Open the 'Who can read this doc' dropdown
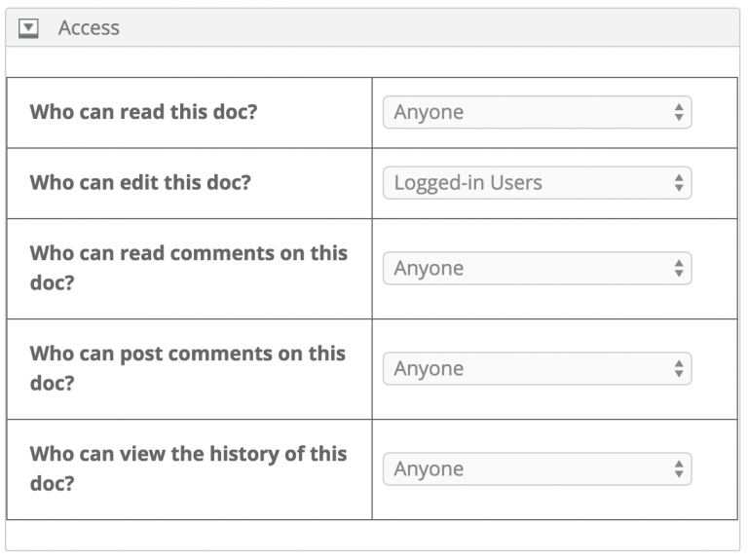This screenshot has width=748, height=560. tap(538, 112)
